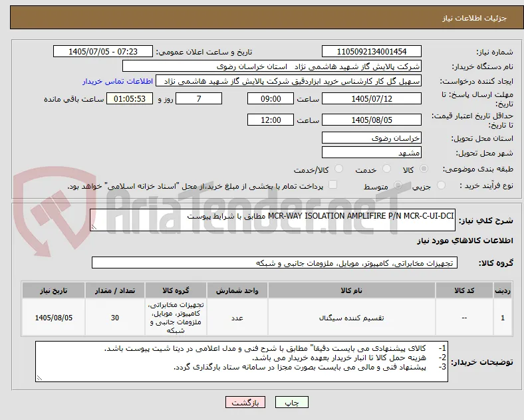
Task: Click the ساعت باقی مانده label
Action: pos(74,99)
